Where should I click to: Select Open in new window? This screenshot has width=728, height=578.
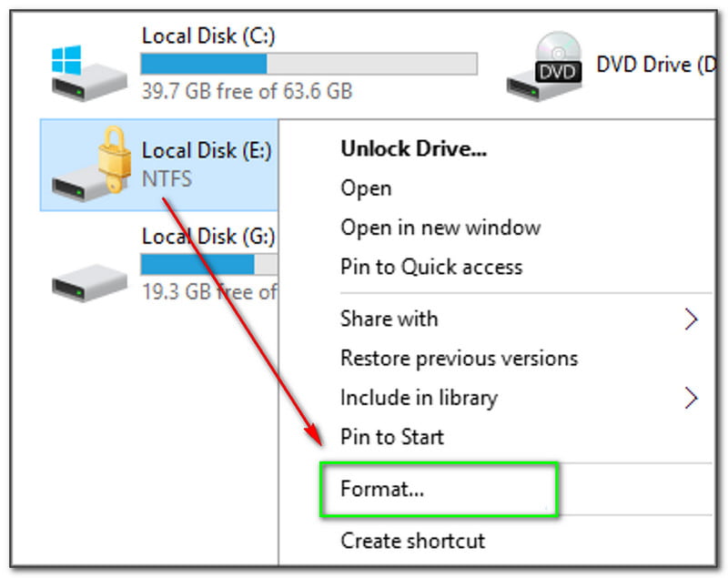click(x=440, y=228)
